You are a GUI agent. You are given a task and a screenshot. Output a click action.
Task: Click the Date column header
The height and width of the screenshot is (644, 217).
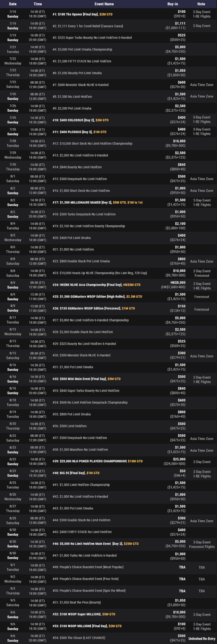(x=13, y=4)
